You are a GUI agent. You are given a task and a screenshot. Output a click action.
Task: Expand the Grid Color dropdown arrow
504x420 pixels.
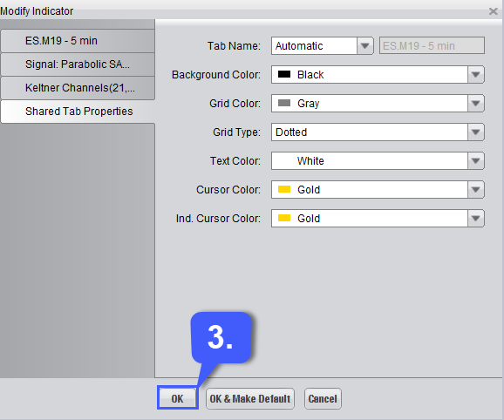(476, 104)
